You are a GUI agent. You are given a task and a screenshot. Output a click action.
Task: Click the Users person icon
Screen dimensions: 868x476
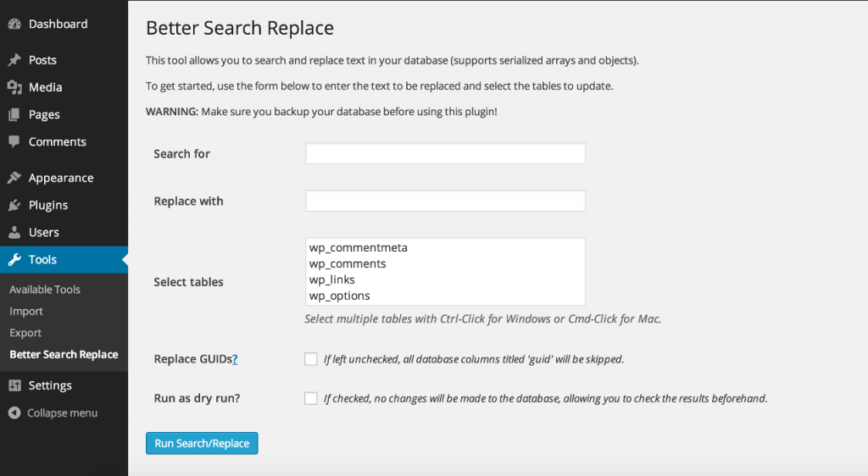pos(14,232)
